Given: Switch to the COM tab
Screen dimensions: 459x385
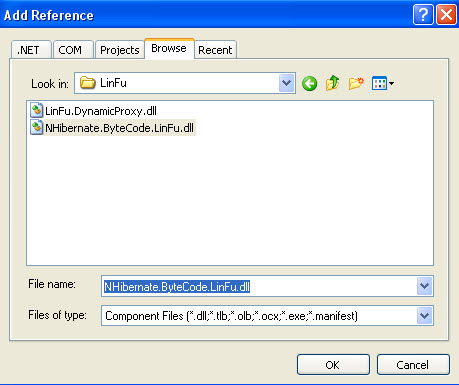Looking at the screenshot, I should point(73,50).
